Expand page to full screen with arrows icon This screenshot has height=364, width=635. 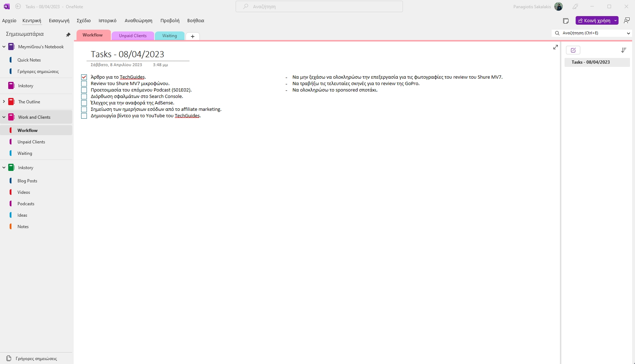(x=555, y=47)
